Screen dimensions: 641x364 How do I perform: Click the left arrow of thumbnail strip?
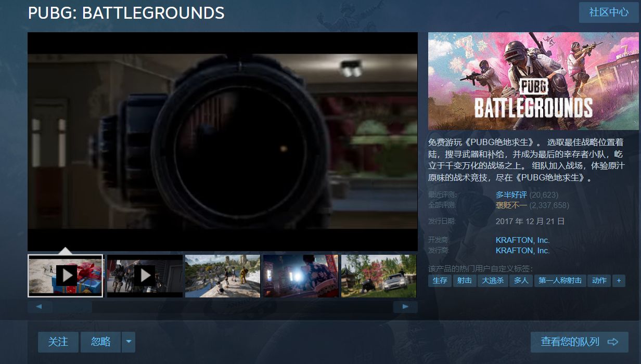(40, 307)
